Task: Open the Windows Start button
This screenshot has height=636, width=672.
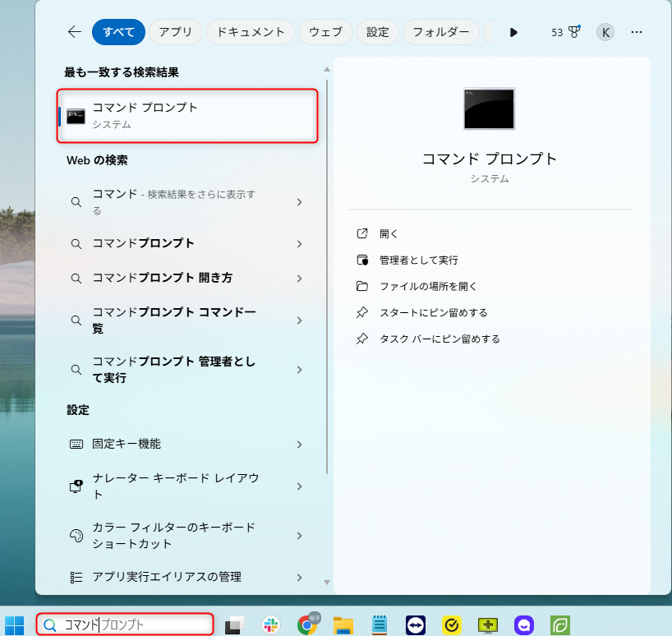Action: click(x=14, y=625)
